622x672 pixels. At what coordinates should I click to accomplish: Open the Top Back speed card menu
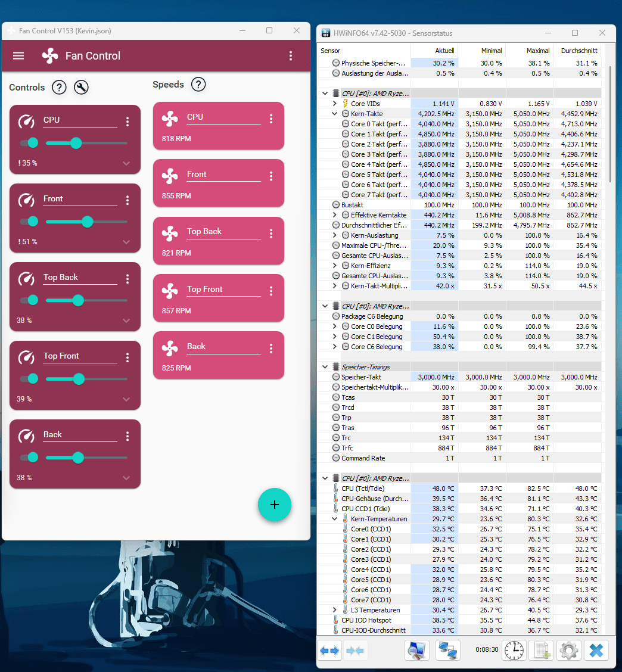pyautogui.click(x=271, y=233)
